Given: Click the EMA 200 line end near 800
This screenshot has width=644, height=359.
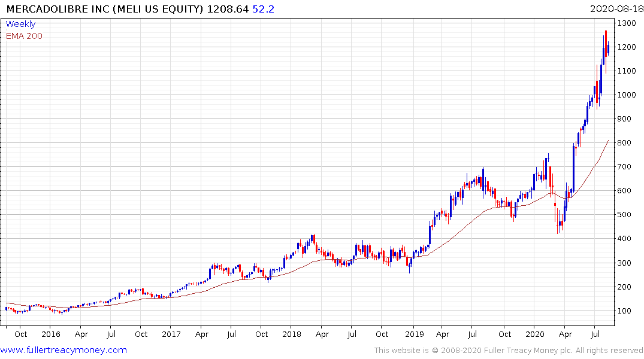Looking at the screenshot, I should pyautogui.click(x=608, y=142).
